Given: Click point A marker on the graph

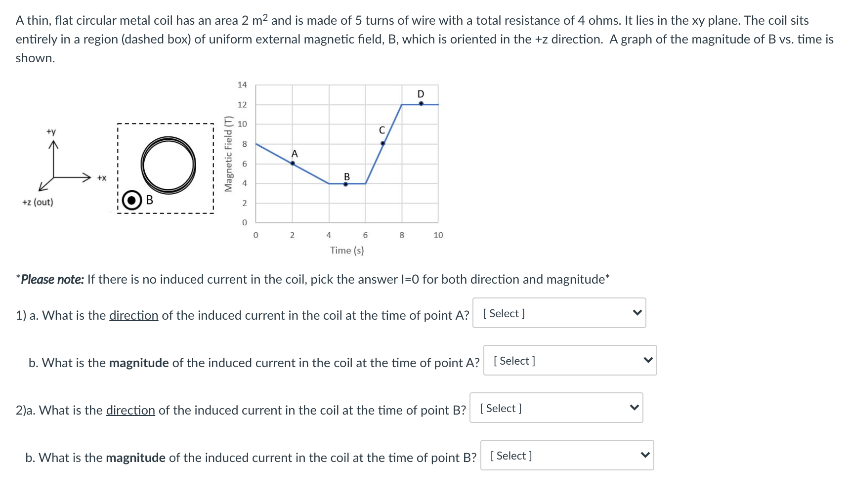Looking at the screenshot, I should pos(293,163).
